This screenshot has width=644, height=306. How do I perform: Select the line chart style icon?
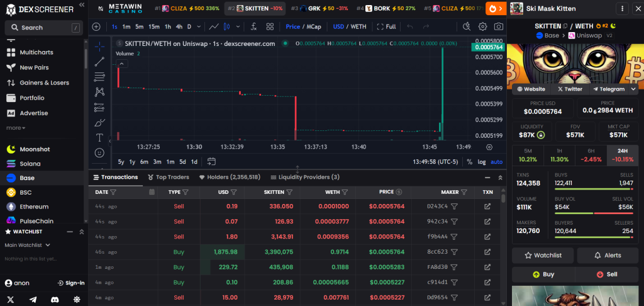click(x=214, y=26)
